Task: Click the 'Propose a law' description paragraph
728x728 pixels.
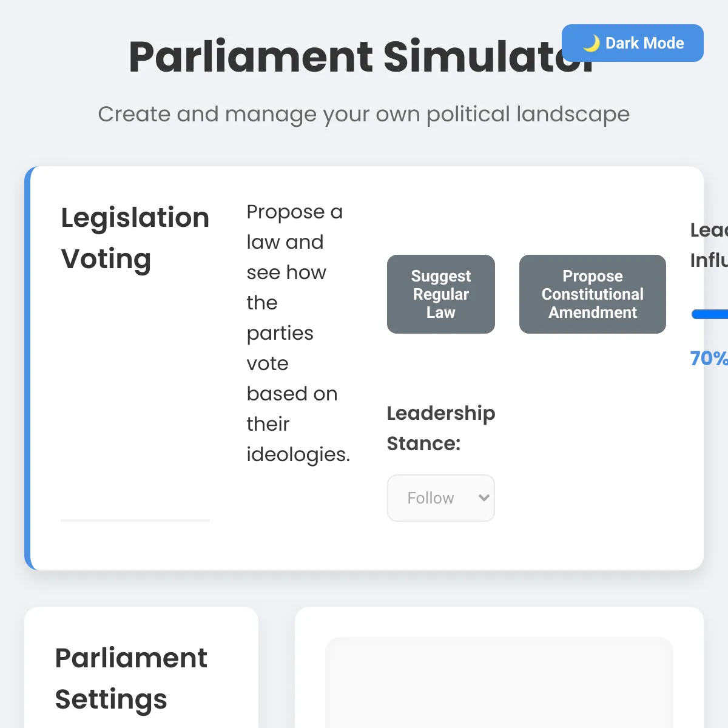Action: (x=298, y=333)
